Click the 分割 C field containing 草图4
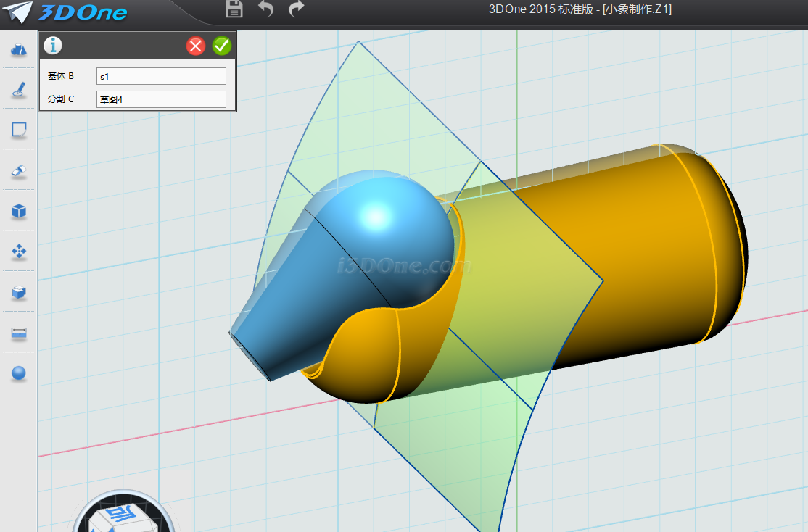Viewport: 808px width, 532px height. 161,99
